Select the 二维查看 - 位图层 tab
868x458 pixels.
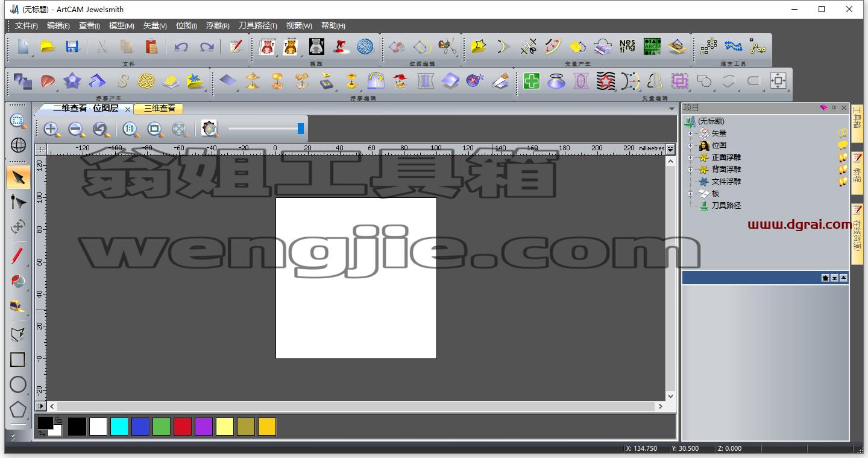[x=86, y=109]
